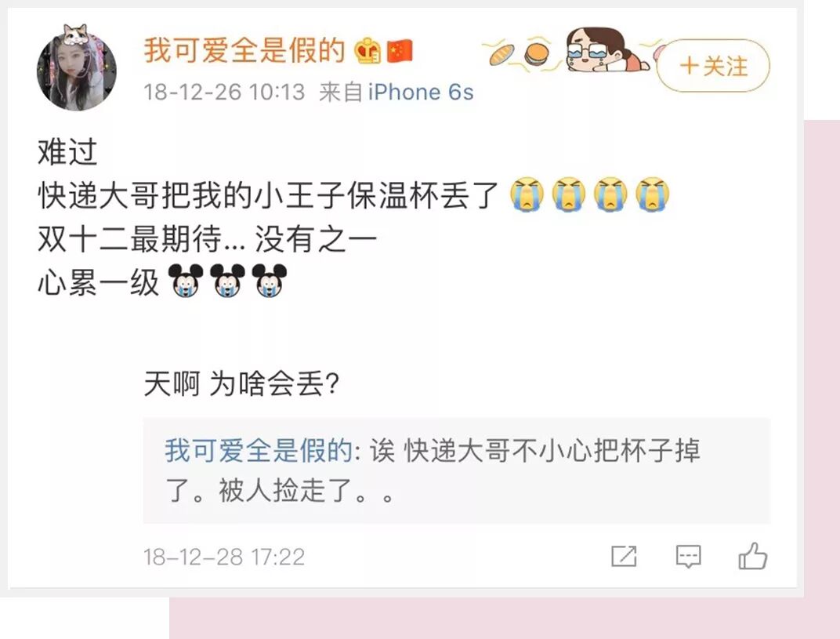Click the last crying face emoji

coord(653,194)
